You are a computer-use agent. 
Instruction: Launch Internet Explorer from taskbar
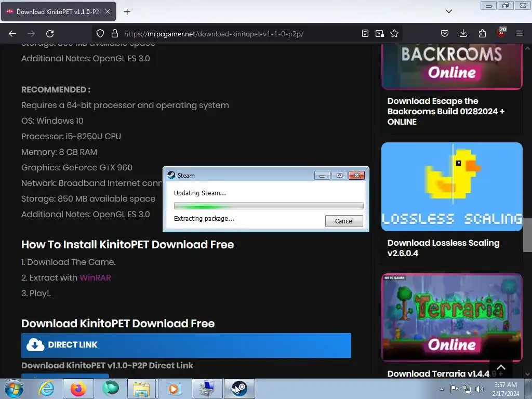click(x=46, y=389)
